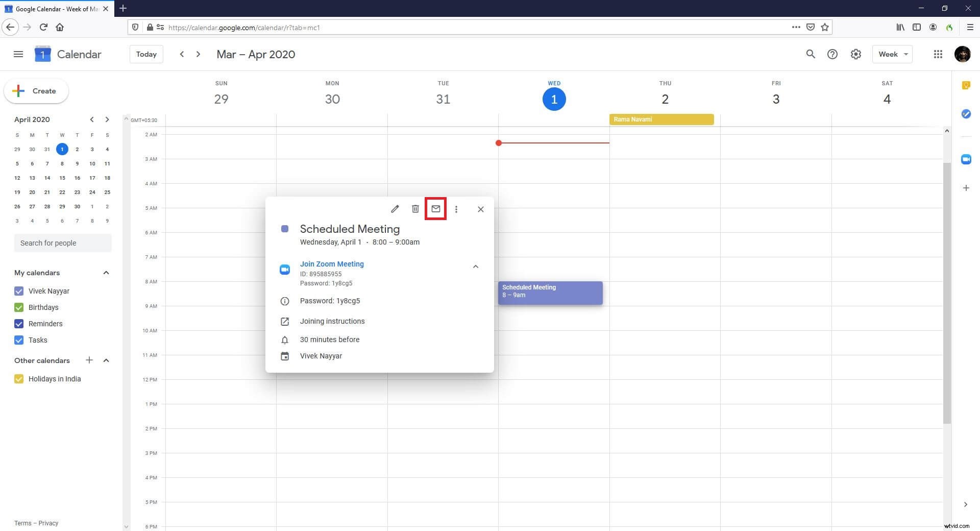Click the Today button

[x=146, y=54]
